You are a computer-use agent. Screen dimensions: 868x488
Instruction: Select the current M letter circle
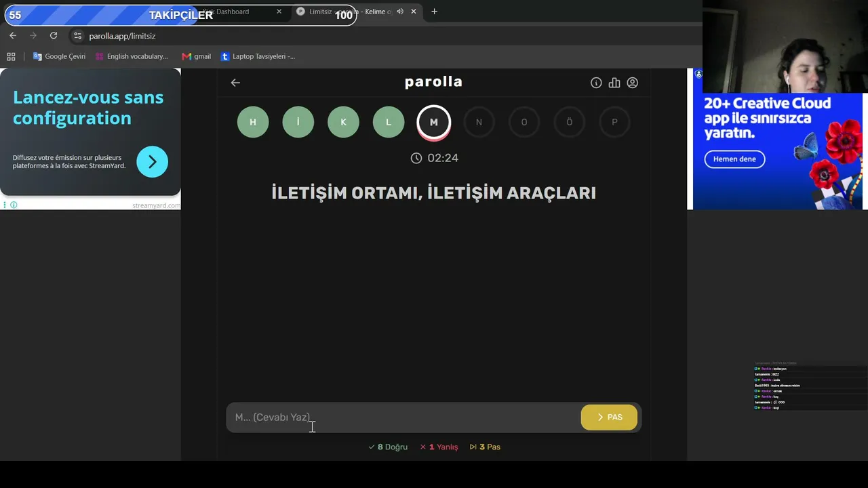click(x=433, y=122)
